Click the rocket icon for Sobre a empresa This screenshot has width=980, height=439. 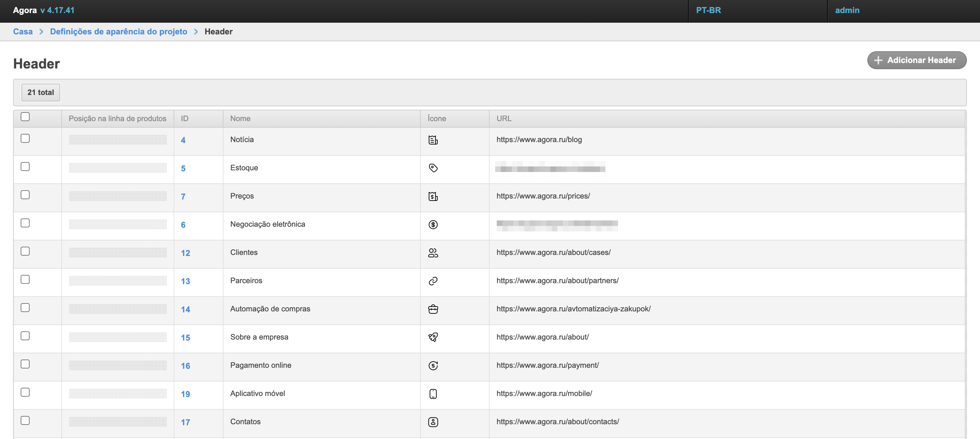(433, 337)
